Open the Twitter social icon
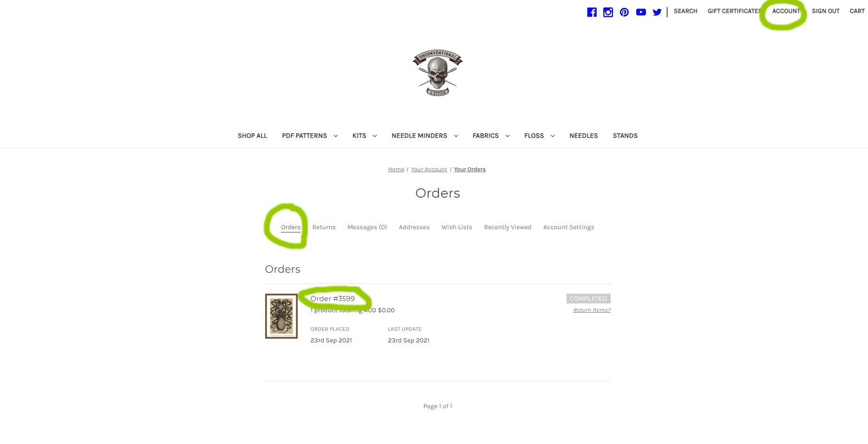The width and height of the screenshot is (868, 444). click(x=657, y=12)
